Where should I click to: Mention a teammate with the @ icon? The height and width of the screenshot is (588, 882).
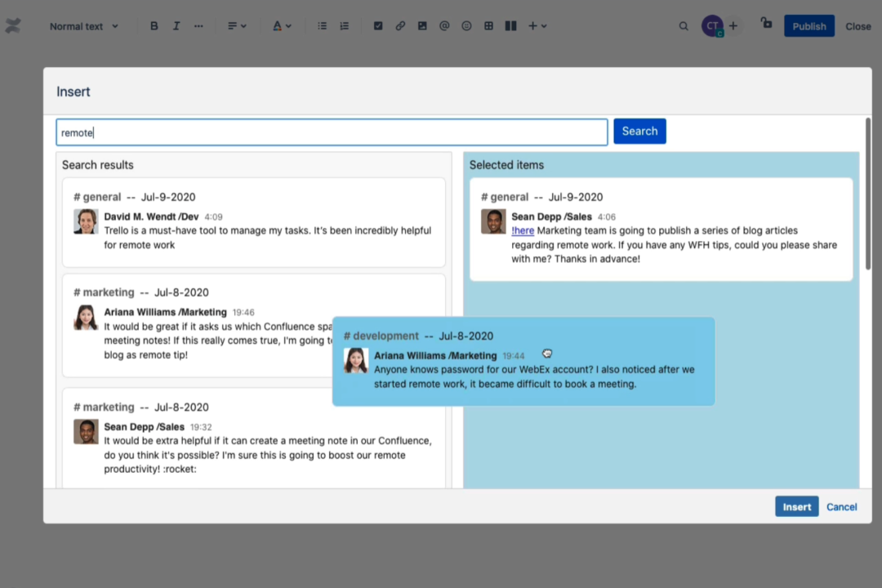coord(444,25)
